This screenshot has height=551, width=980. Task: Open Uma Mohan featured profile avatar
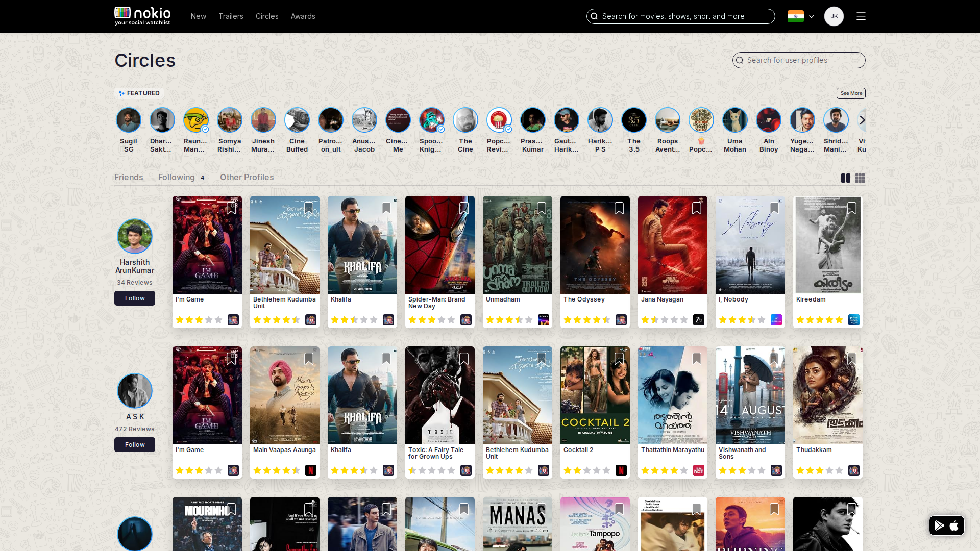pyautogui.click(x=735, y=120)
